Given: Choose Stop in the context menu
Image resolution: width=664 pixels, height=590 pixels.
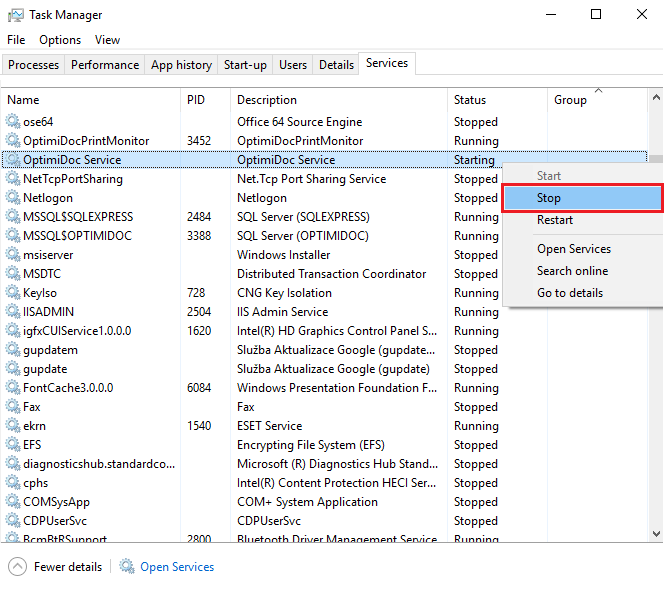Looking at the screenshot, I should [549, 198].
